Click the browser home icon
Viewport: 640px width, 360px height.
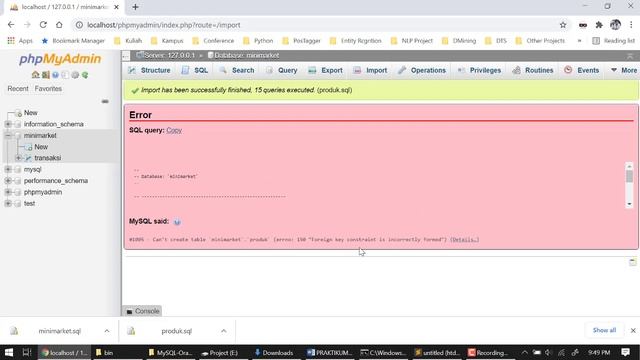click(x=59, y=25)
